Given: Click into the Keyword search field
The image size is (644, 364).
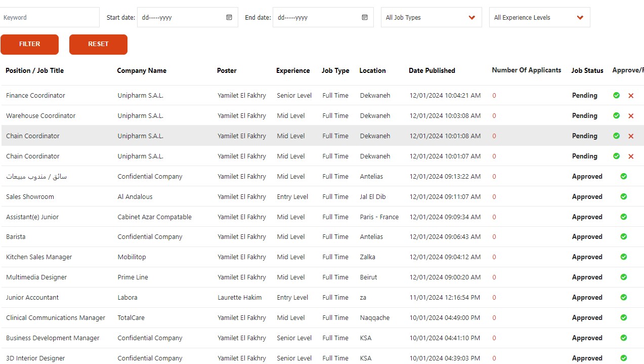Looking at the screenshot, I should pos(50,17).
